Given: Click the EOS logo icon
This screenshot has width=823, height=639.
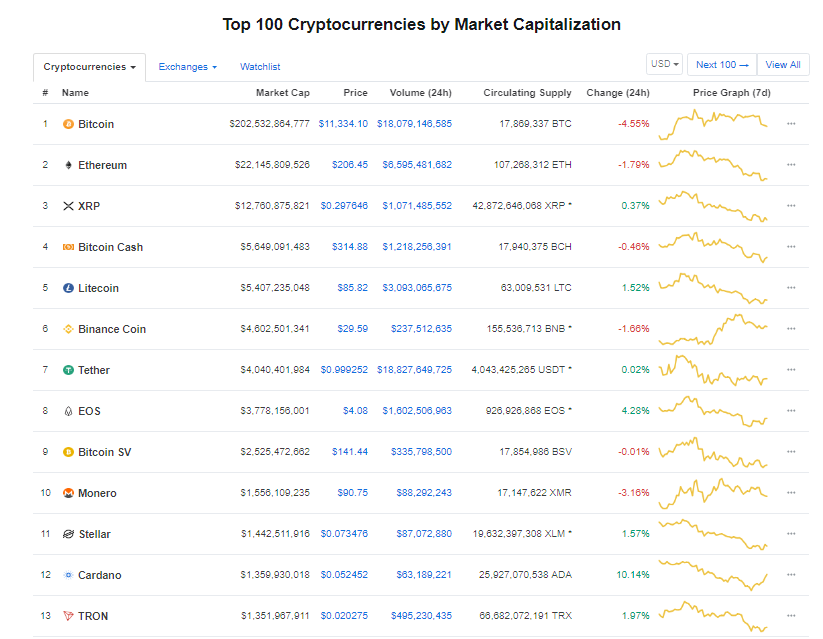Looking at the screenshot, I should click(68, 411).
